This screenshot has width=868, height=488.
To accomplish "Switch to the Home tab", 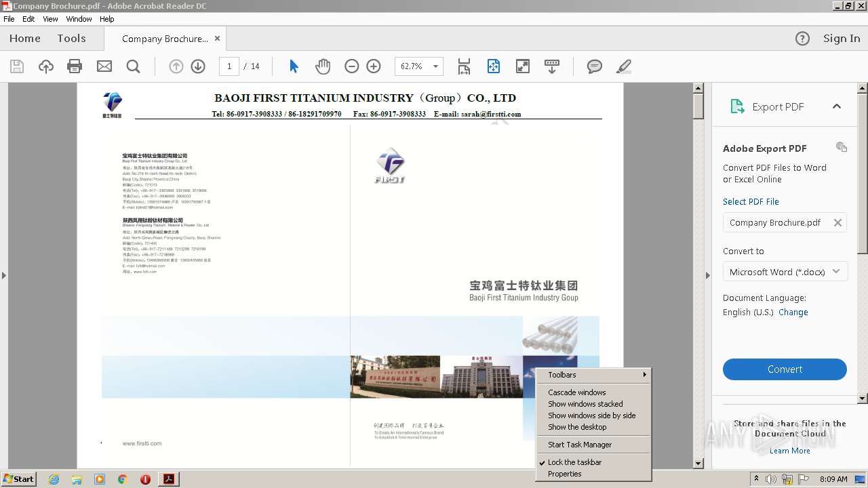I will (25, 39).
